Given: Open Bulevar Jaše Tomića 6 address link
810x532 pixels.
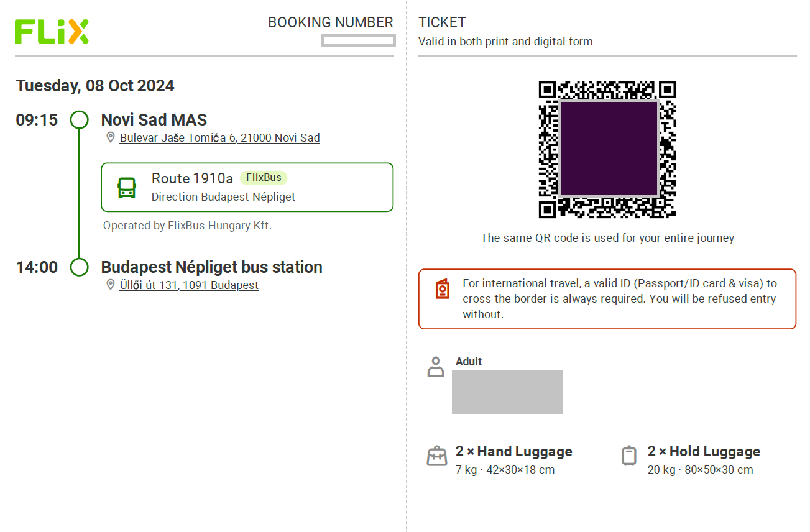Looking at the screenshot, I should (x=219, y=138).
